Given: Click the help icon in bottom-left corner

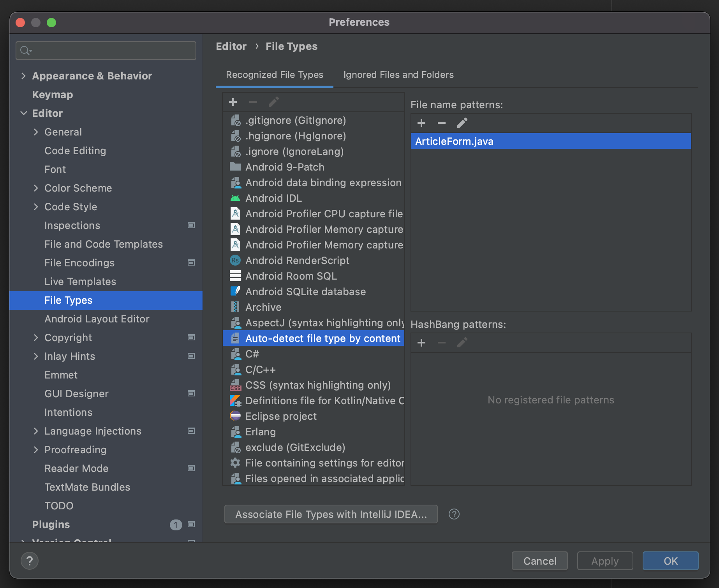Looking at the screenshot, I should tap(29, 561).
